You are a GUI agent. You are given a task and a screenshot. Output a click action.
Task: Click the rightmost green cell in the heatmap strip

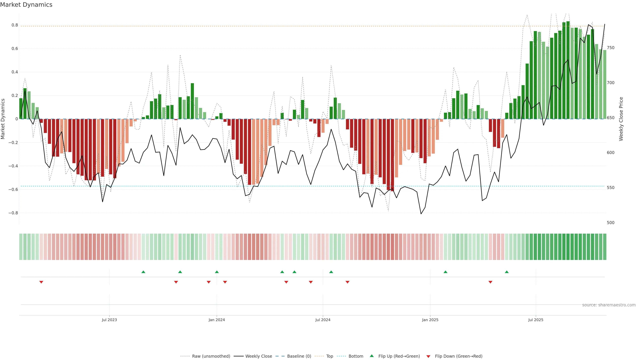[604, 247]
